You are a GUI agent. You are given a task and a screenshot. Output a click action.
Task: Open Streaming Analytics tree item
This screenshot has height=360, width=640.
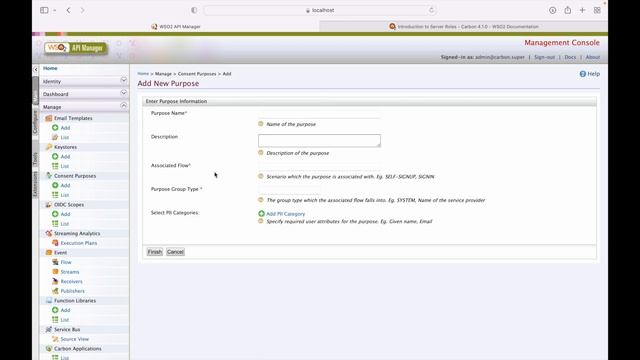77,233
